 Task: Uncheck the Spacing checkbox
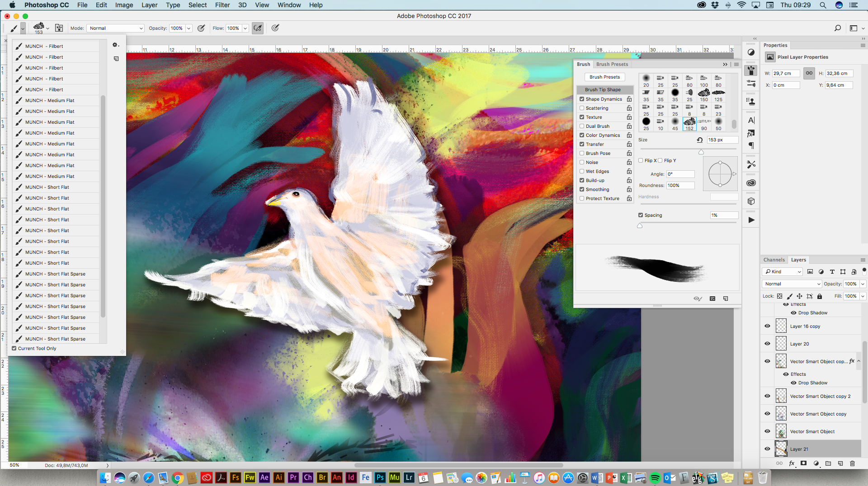(641, 215)
